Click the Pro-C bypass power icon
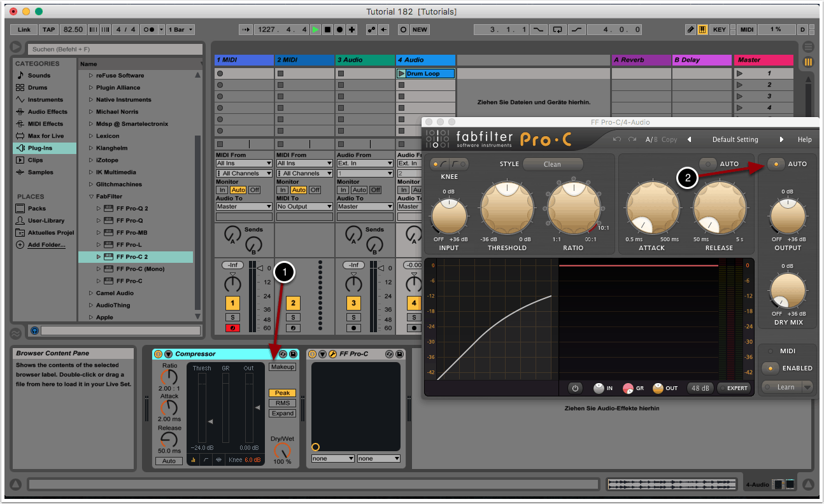 [575, 388]
